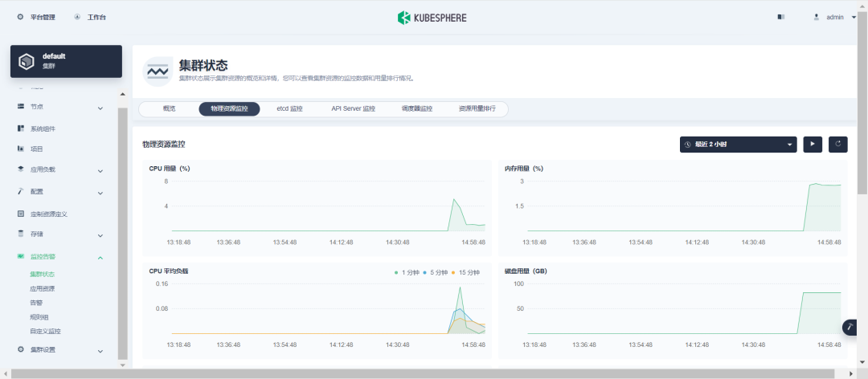Open 集群状态 in the sidebar
This screenshot has width=868, height=379.
tap(42, 274)
